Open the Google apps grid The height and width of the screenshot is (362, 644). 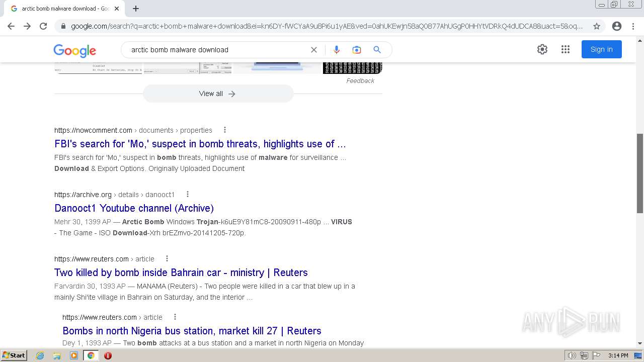pyautogui.click(x=566, y=49)
